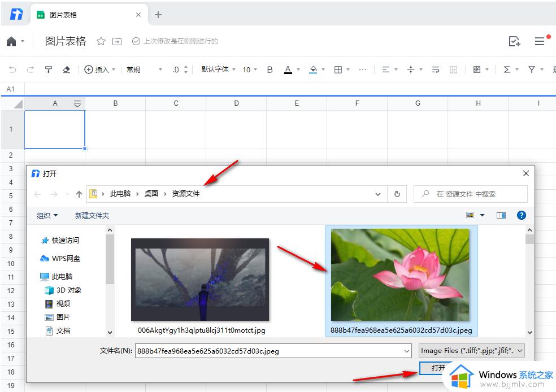Select the format painter tool

coord(48,69)
